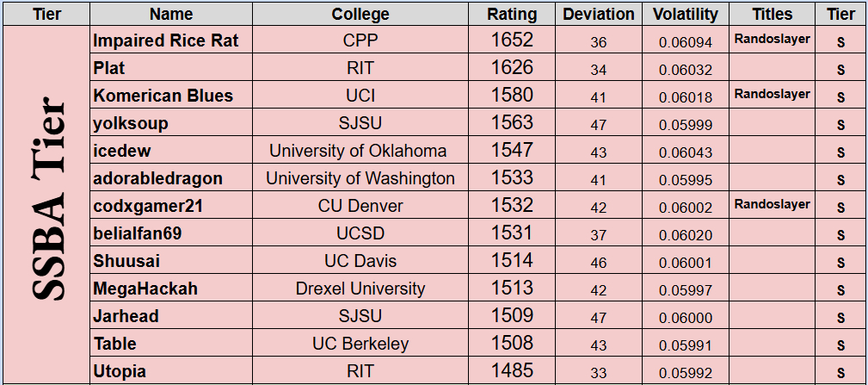Image resolution: width=868 pixels, height=385 pixels.
Task: Select the University of Oklahoma cell
Action: pos(358,151)
